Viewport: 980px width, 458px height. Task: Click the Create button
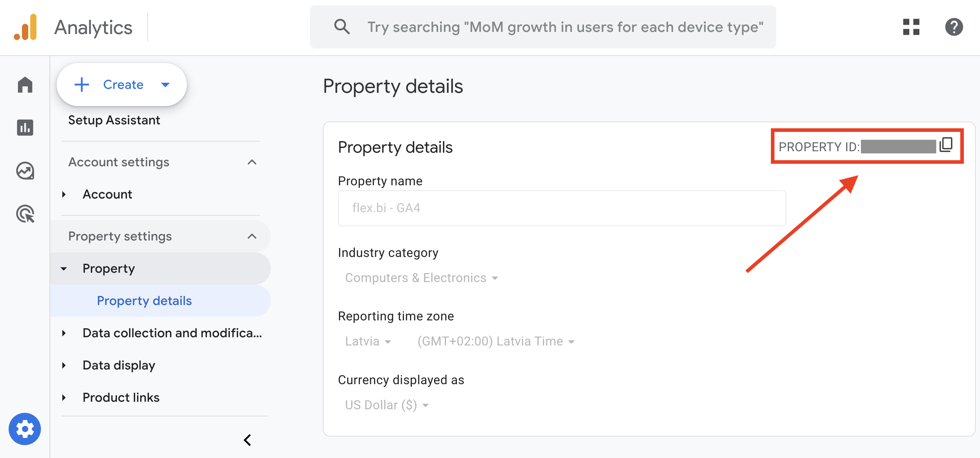pos(121,84)
